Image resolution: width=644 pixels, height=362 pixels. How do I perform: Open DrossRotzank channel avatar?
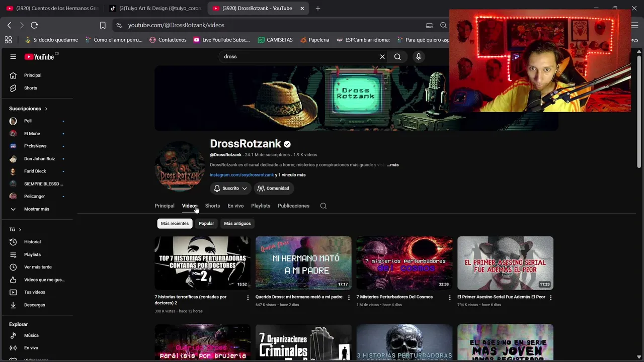(180, 166)
